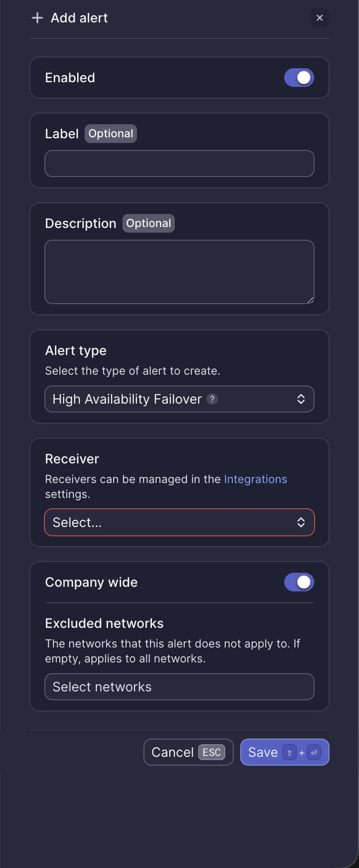Click the Integrations link

coord(255,479)
